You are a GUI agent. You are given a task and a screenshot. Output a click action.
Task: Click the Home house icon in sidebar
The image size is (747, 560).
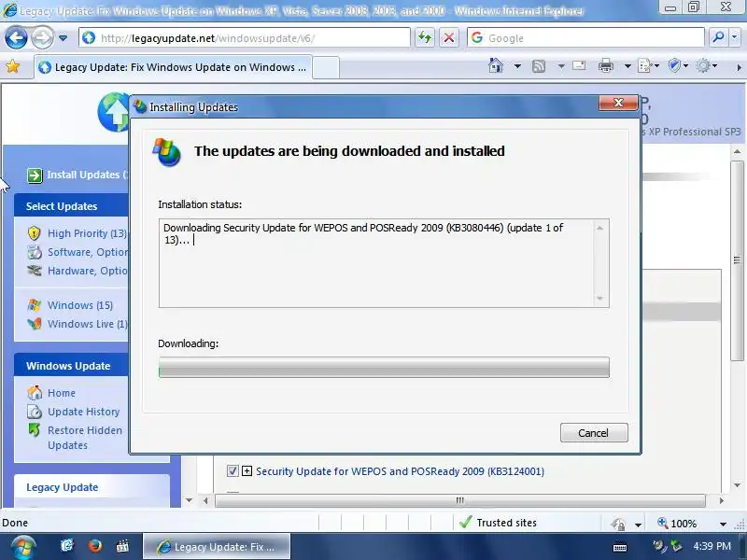coord(35,392)
